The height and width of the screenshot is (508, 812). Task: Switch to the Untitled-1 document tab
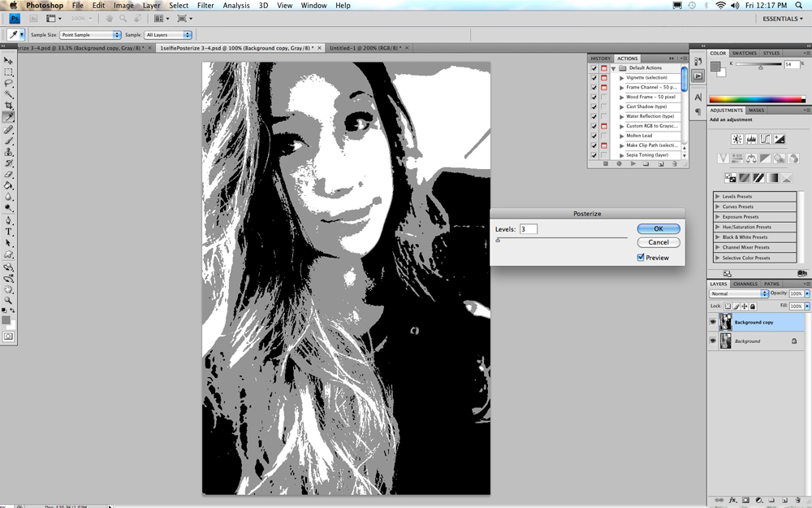tap(365, 48)
